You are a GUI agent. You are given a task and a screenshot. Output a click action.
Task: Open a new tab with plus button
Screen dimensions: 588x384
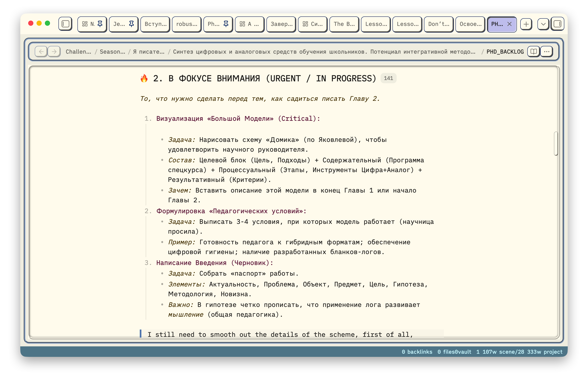(x=526, y=24)
